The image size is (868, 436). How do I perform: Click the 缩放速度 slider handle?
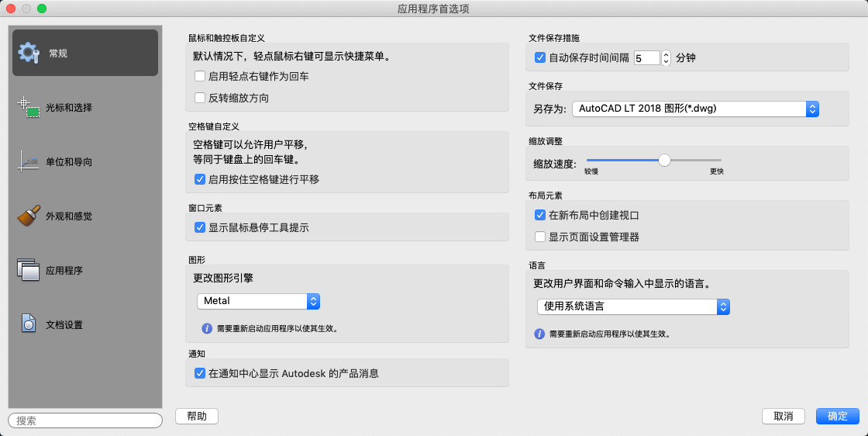[x=664, y=161]
